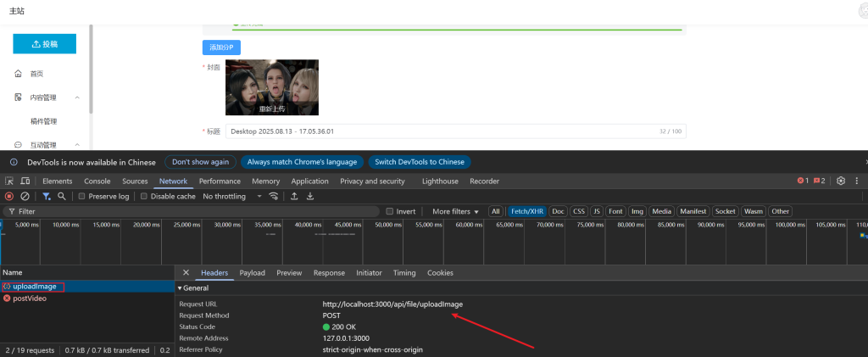Check the Disable cache option
This screenshot has width=868, height=357.
pyautogui.click(x=143, y=197)
